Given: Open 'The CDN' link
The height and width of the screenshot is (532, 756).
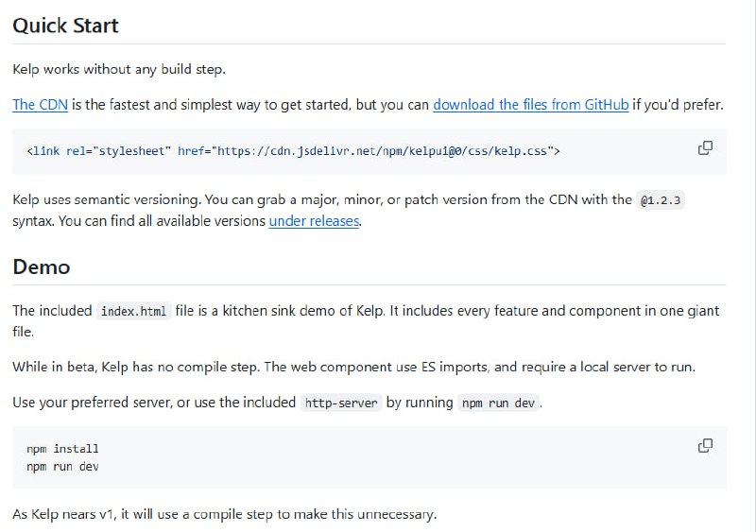Looking at the screenshot, I should pyautogui.click(x=40, y=105).
